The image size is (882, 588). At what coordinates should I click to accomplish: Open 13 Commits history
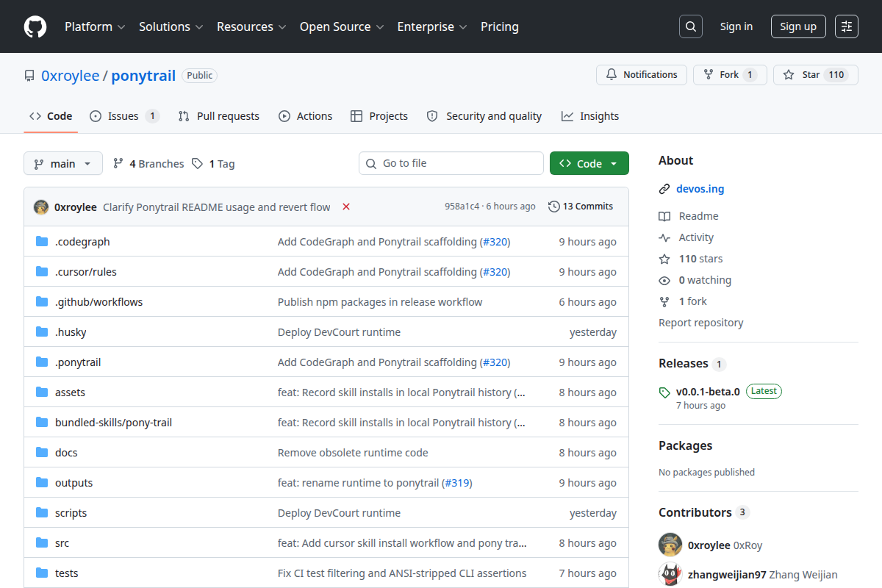[581, 207]
